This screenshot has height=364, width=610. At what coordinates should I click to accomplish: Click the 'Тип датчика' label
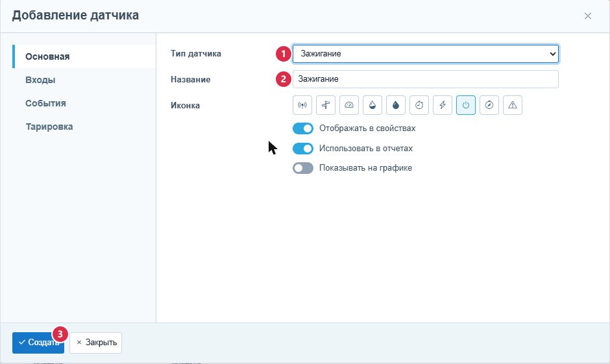(196, 54)
